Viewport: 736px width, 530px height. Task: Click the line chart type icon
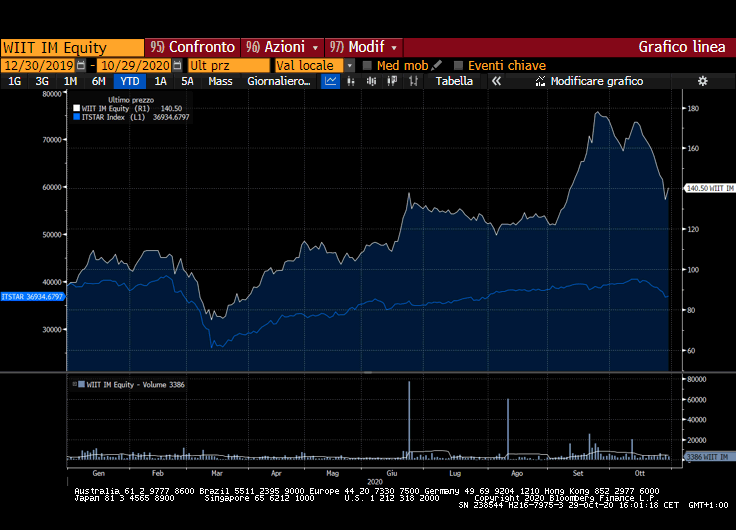[x=331, y=81]
